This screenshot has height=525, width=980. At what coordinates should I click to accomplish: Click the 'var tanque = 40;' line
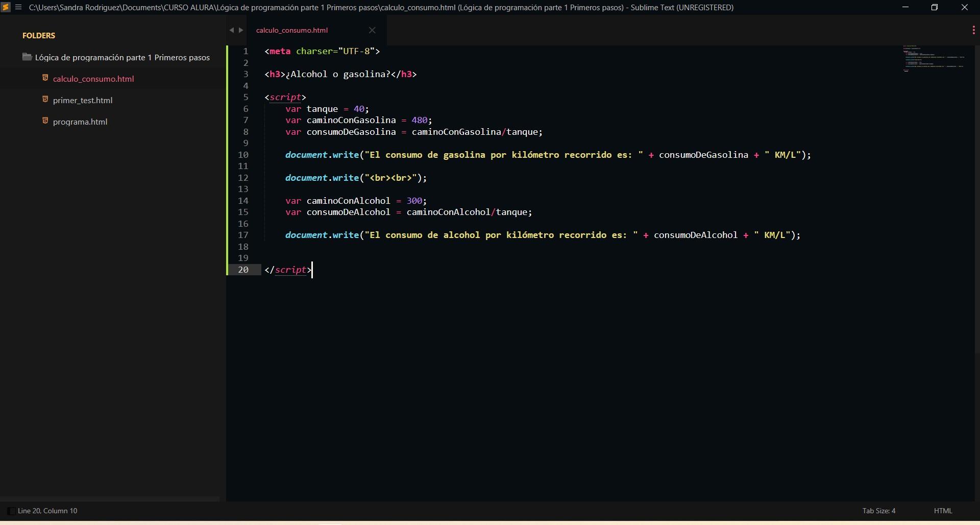(x=327, y=109)
